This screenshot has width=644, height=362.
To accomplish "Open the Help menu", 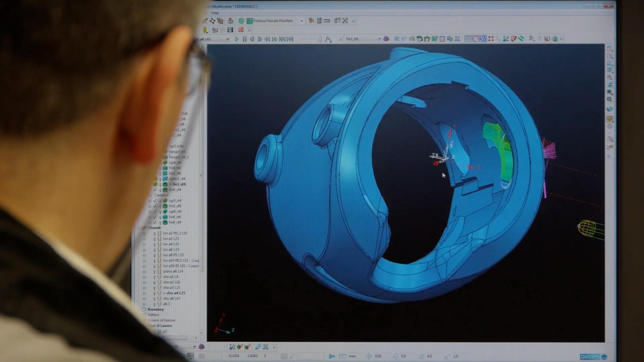I will pos(215,13).
